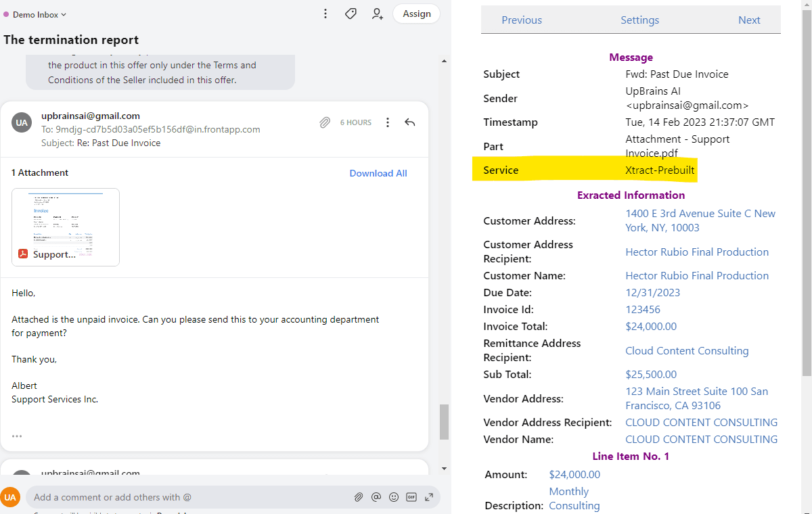Click the Xtract-Prebuilt service value

[660, 170]
